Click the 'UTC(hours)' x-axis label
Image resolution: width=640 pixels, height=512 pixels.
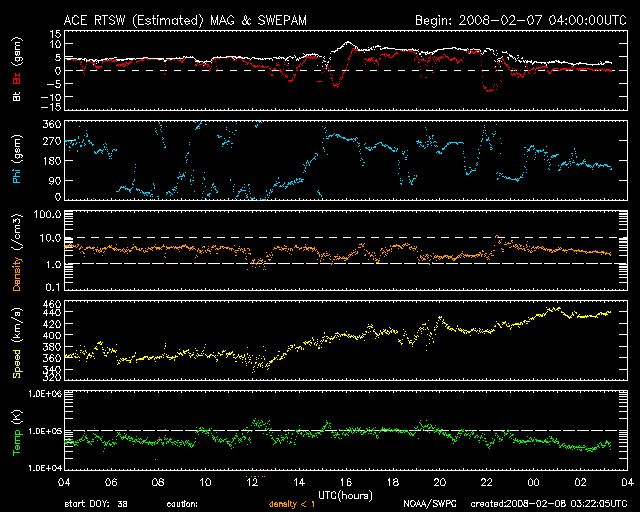tap(345, 496)
